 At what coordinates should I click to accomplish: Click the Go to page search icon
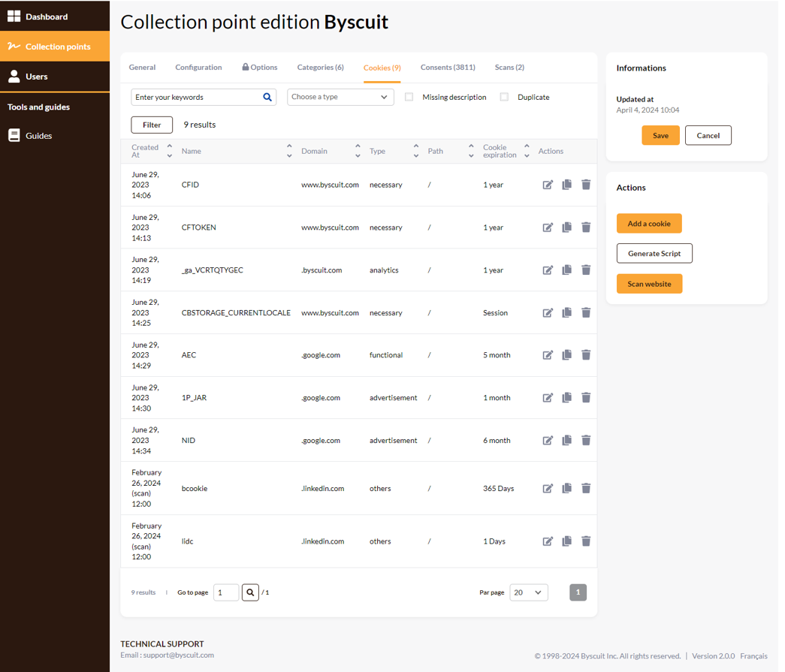[x=250, y=592]
